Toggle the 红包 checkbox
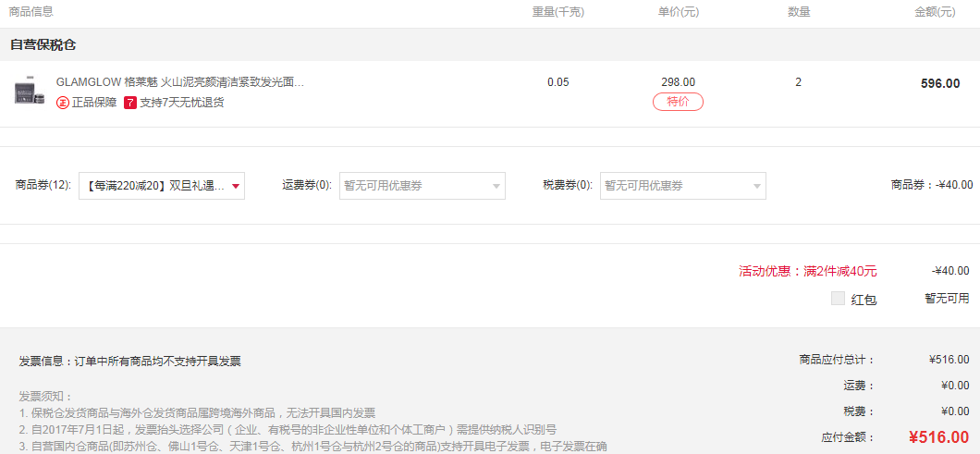Viewport: 980px width, 454px height. click(839, 299)
